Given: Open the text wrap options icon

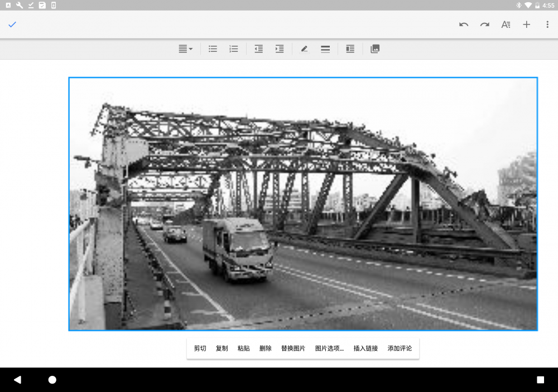Looking at the screenshot, I should pos(350,49).
